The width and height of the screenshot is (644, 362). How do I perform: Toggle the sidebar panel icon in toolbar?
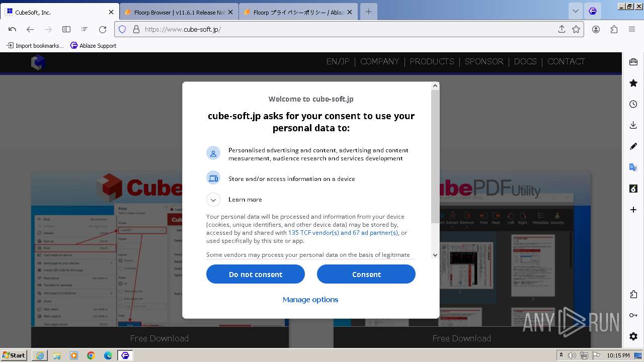click(66, 29)
